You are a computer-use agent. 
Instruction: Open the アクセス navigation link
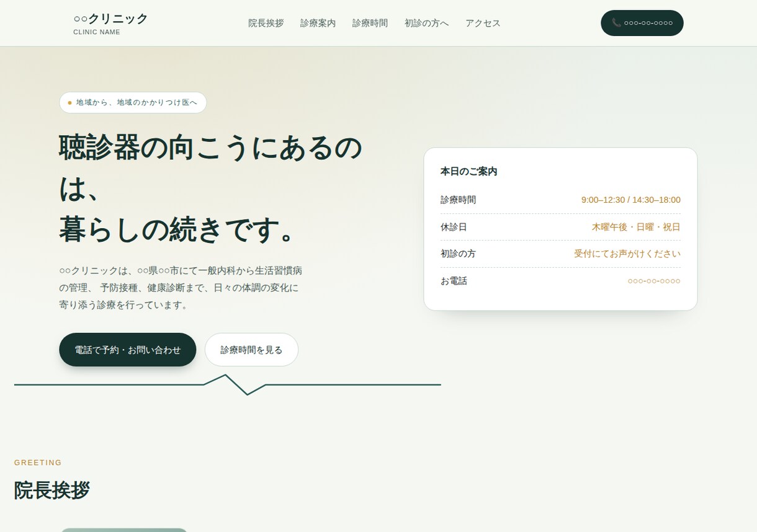tap(483, 23)
